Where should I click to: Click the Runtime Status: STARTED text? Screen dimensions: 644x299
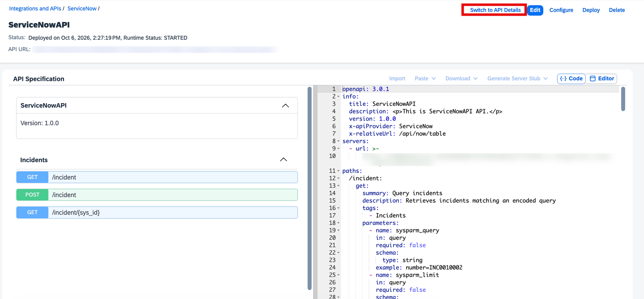coord(155,38)
